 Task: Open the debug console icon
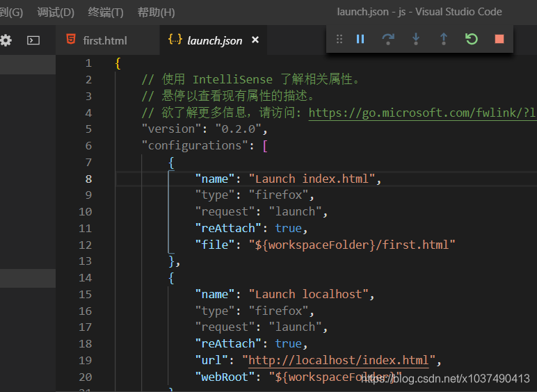coord(33,40)
